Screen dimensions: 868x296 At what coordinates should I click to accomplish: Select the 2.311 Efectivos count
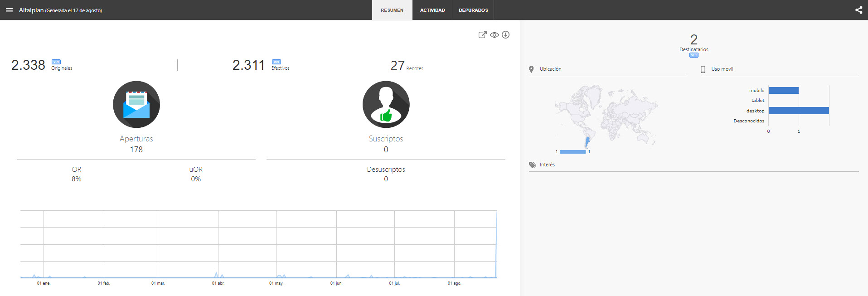(x=248, y=65)
